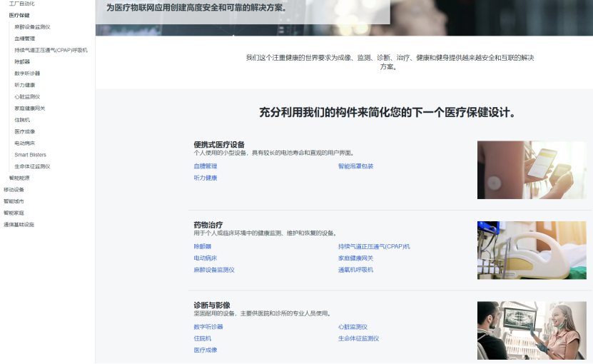
Task: Click the dental x-ray consultation photo
Action: click(x=532, y=330)
